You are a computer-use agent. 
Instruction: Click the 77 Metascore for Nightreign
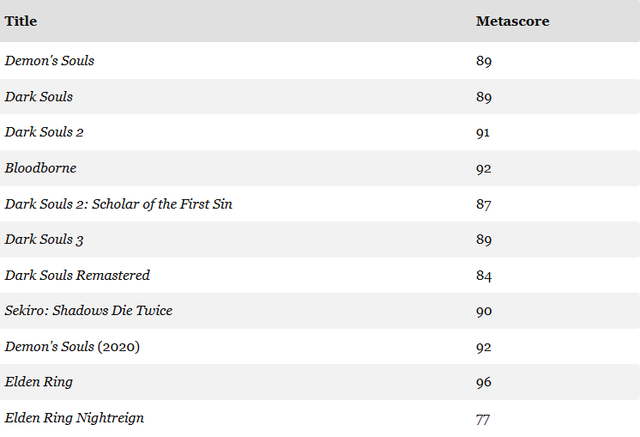click(x=483, y=419)
